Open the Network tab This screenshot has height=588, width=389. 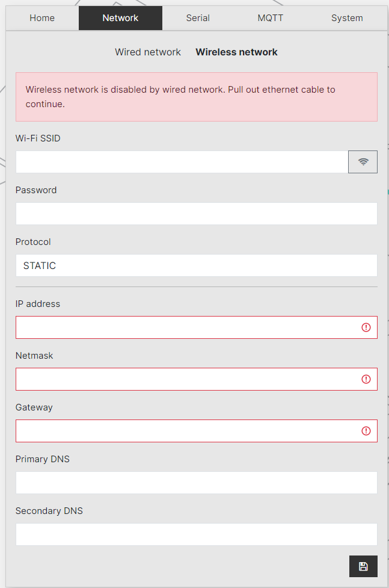click(120, 17)
